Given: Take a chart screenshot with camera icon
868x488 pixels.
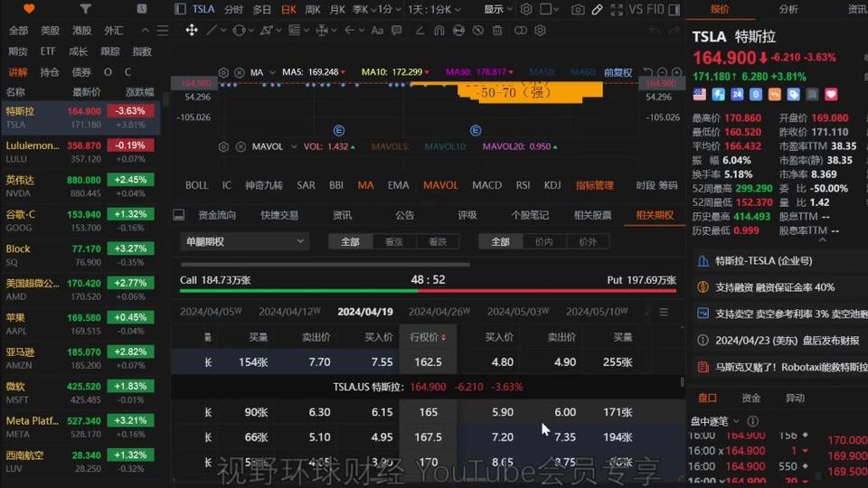Looking at the screenshot, I should 578,9.
